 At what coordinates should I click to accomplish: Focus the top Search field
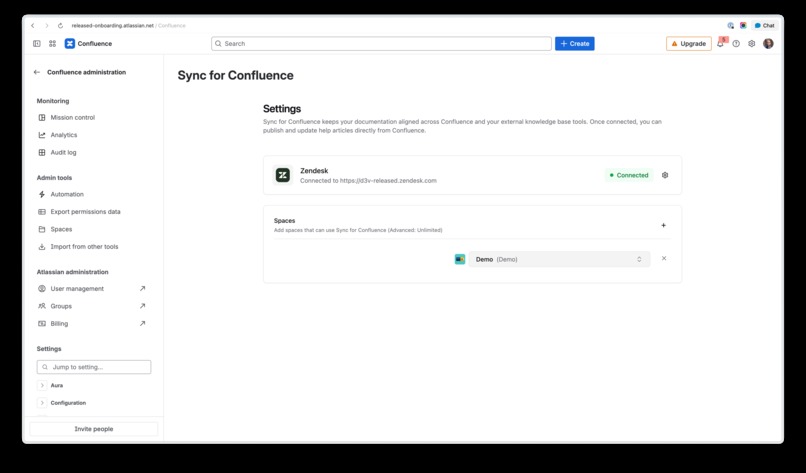click(381, 44)
